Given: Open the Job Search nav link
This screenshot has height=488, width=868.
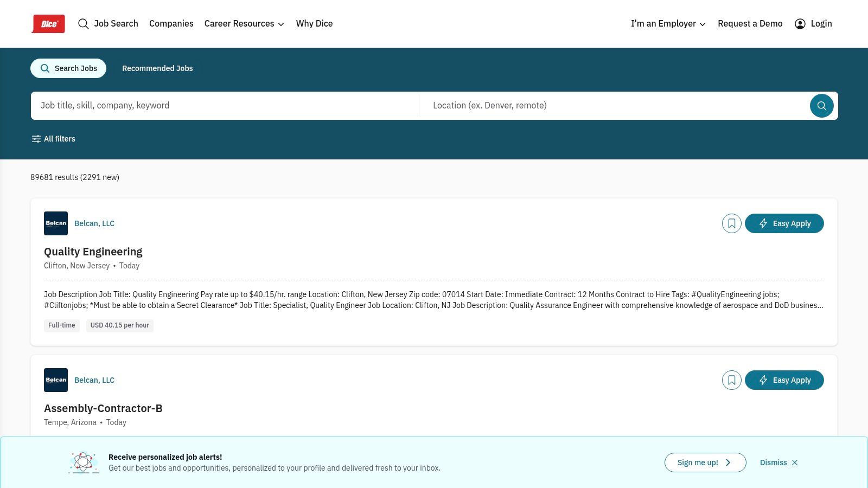Looking at the screenshot, I should pyautogui.click(x=116, y=23).
